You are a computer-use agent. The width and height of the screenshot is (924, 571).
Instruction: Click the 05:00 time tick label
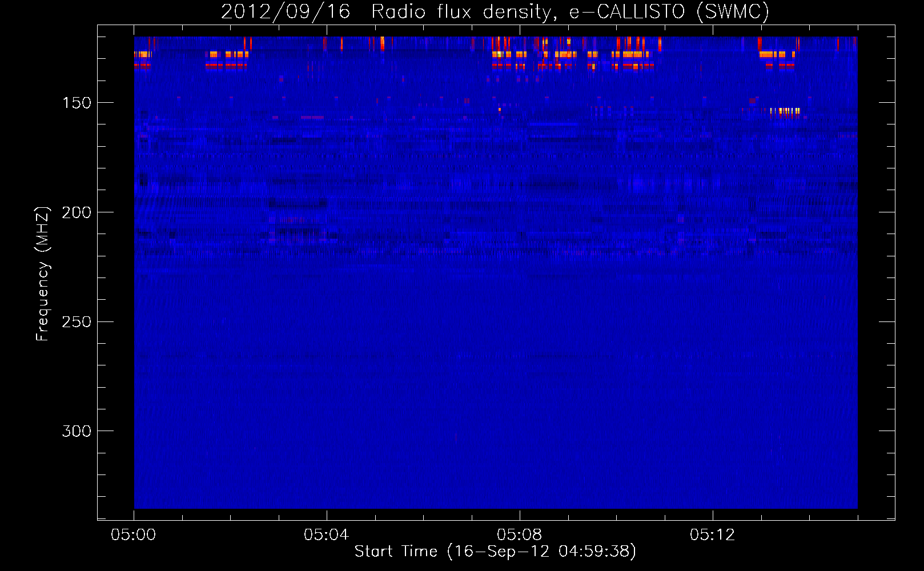click(134, 535)
